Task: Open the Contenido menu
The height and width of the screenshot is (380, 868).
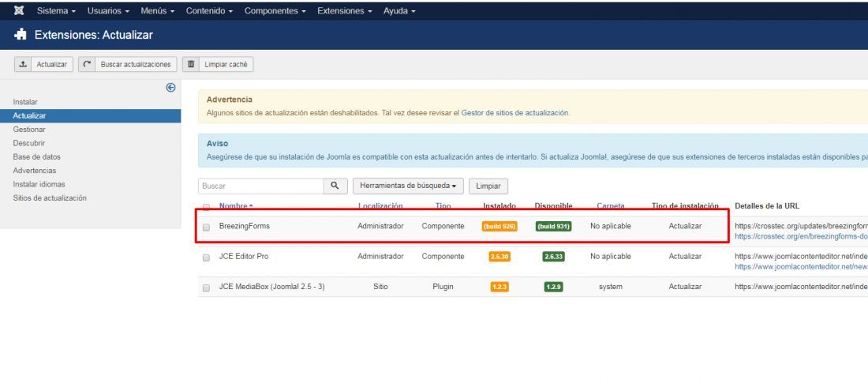Action: tap(209, 10)
